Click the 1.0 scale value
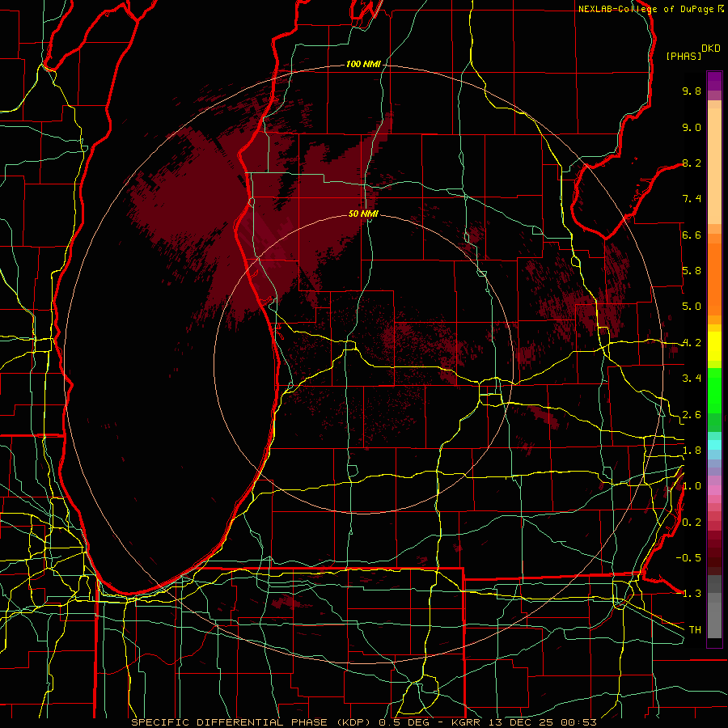 click(x=692, y=486)
